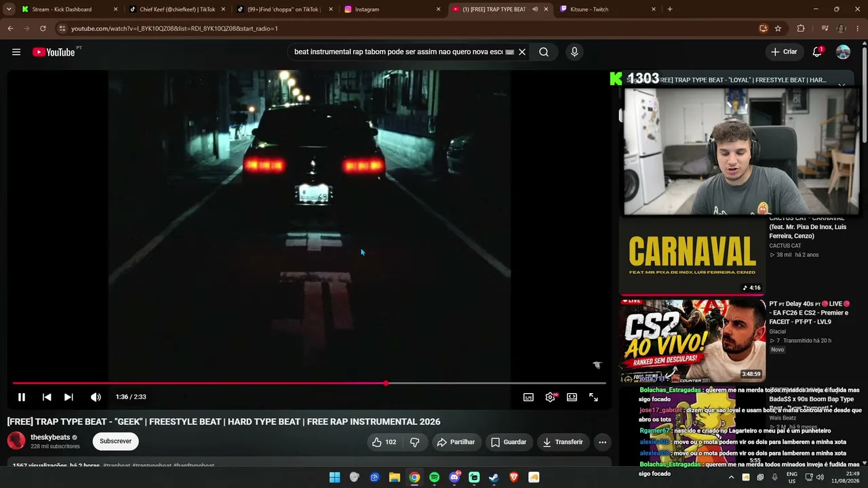The height and width of the screenshot is (488, 868).
Task: Subscribe to theskybeats with Subscrever
Action: pos(115,441)
